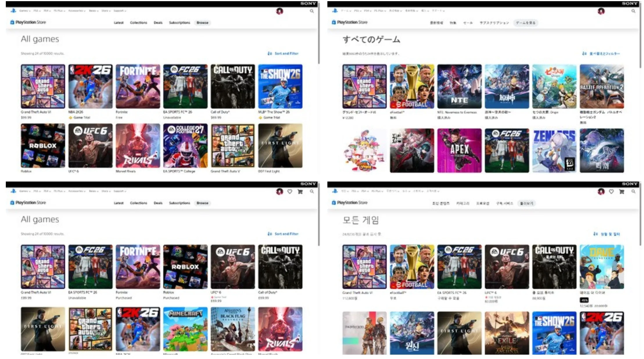
Task: Select the highlighted ゲームを見る tab, Japanese store
Action: coord(525,23)
